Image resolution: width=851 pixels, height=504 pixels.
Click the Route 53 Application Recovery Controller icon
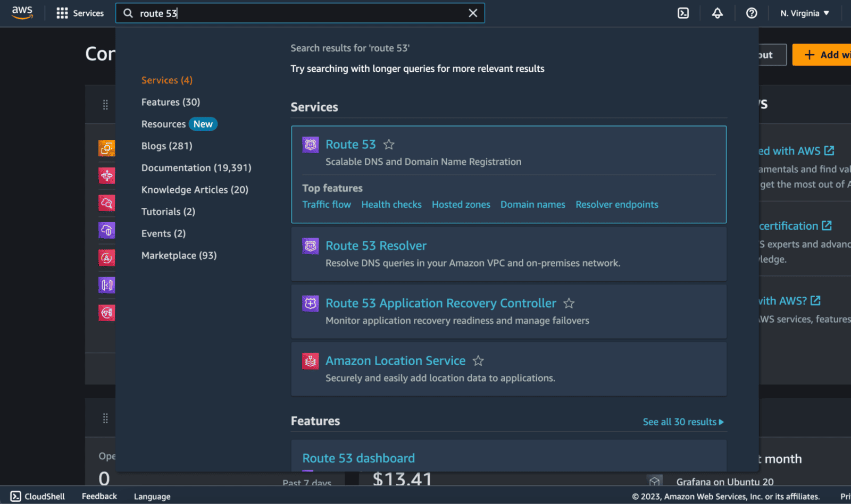click(311, 303)
